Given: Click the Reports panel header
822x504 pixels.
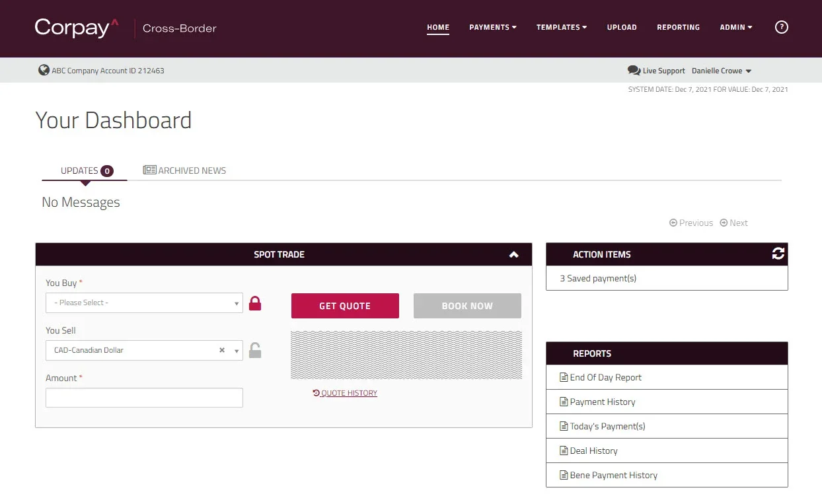Looking at the screenshot, I should [667, 353].
